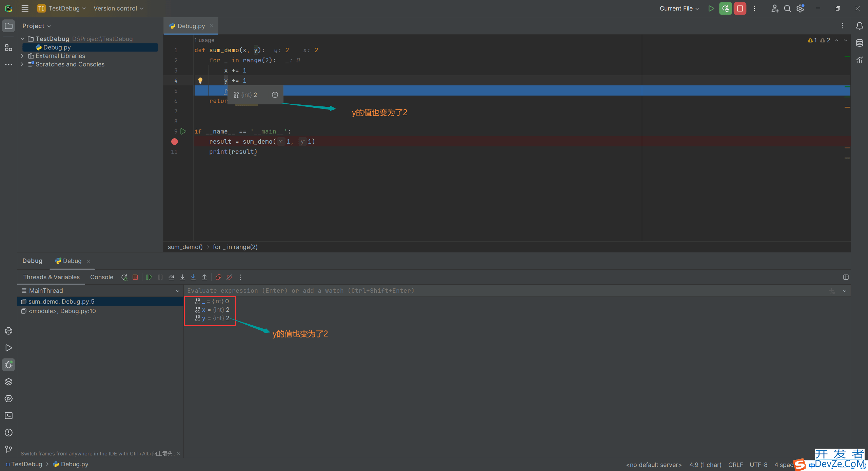Expand the Project tree root node
Image resolution: width=868 pixels, height=471 pixels.
coord(22,39)
